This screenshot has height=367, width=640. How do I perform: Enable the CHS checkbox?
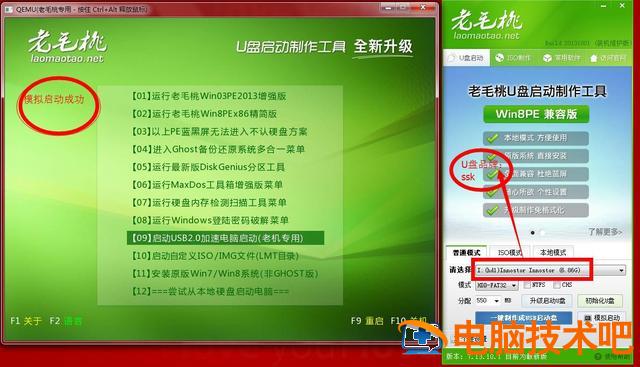[x=556, y=285]
